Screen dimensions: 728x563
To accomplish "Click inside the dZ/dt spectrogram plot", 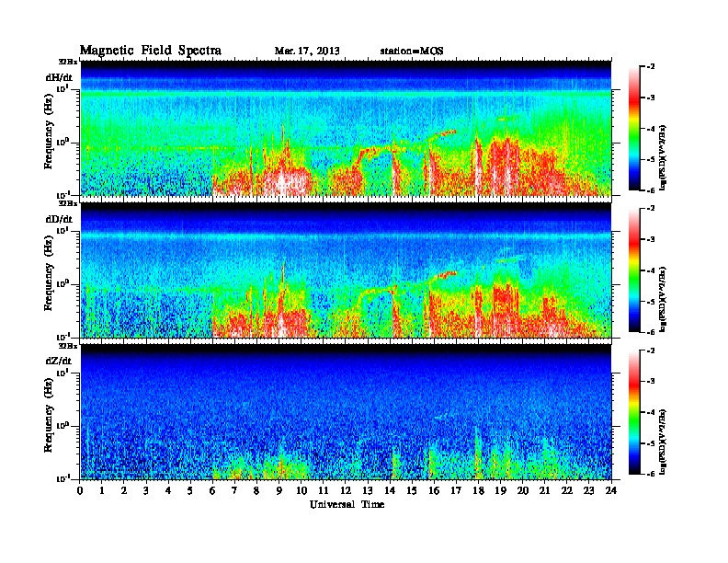I will (x=346, y=412).
